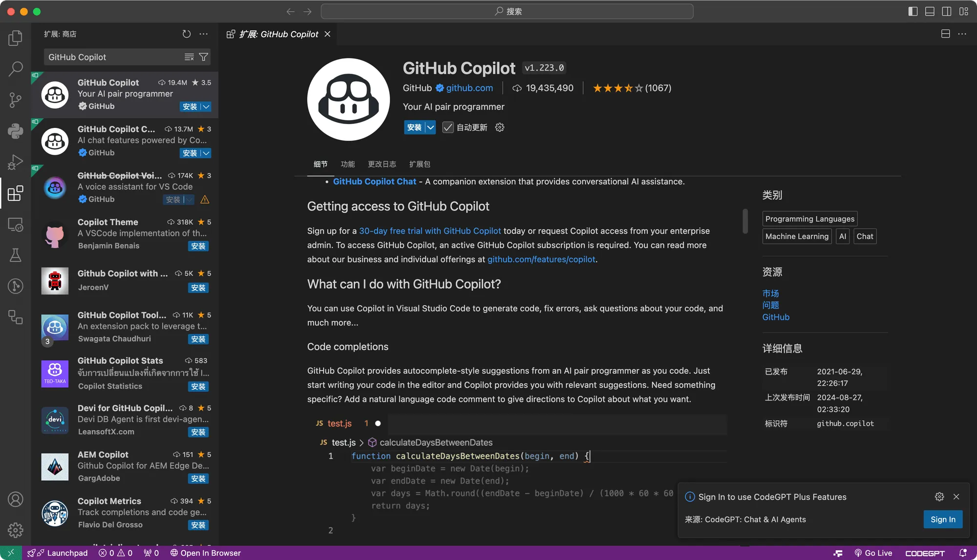Expand the install dropdown for GitHub Copilot Chat

click(206, 153)
